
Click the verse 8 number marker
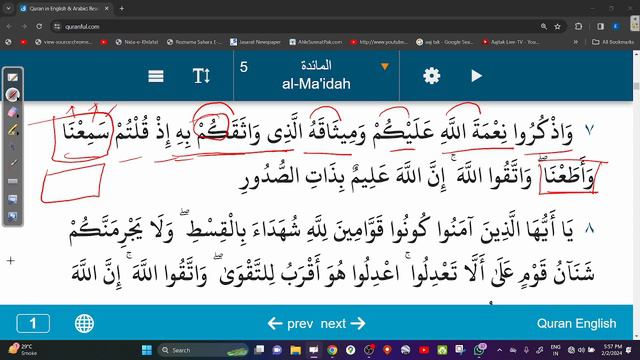[589, 228]
